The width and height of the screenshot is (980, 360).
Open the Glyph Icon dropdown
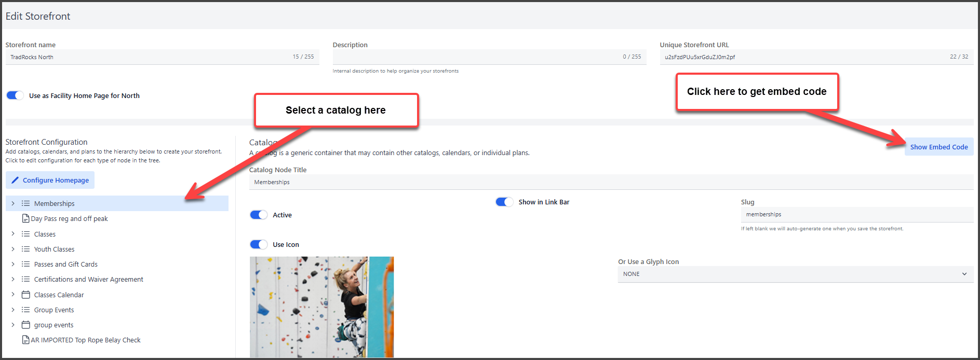point(795,274)
